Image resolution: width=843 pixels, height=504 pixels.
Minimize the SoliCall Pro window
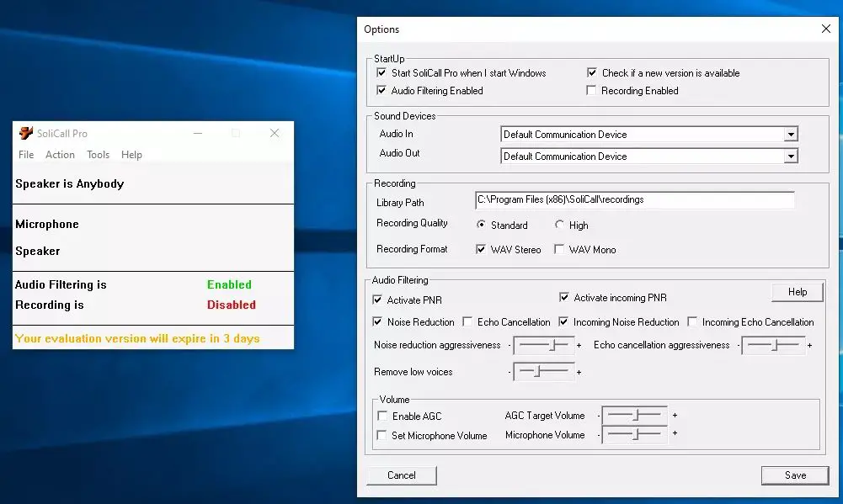(x=198, y=133)
